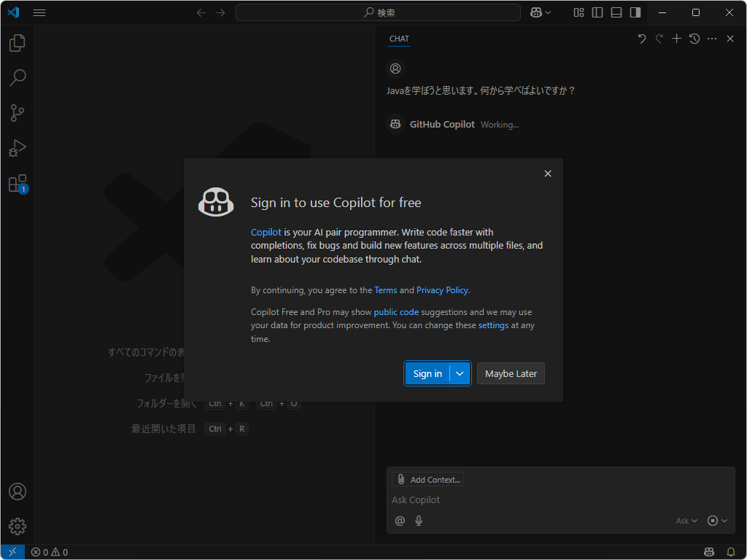Click the remote connection icon in status bar
Screen dimensions: 747x560
point(11,552)
